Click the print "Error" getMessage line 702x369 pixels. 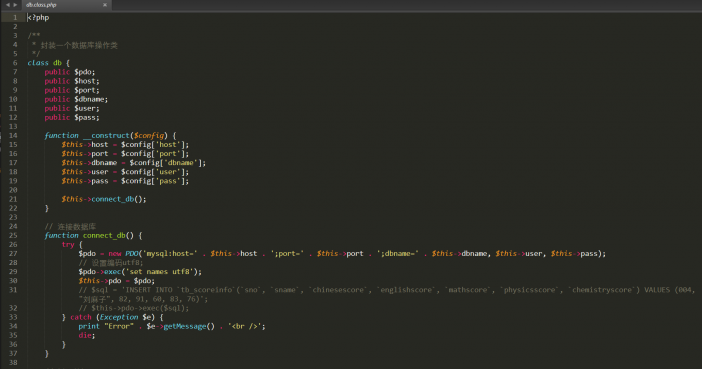pyautogui.click(x=172, y=326)
